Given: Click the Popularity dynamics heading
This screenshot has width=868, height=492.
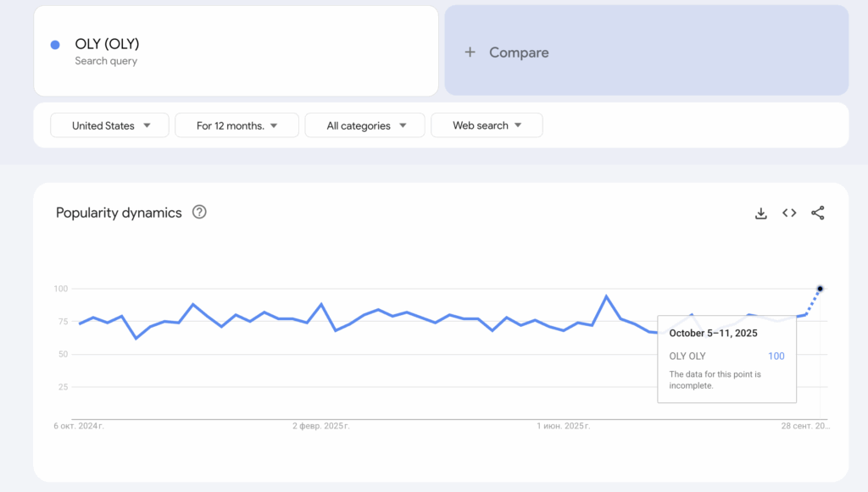Looking at the screenshot, I should (119, 213).
